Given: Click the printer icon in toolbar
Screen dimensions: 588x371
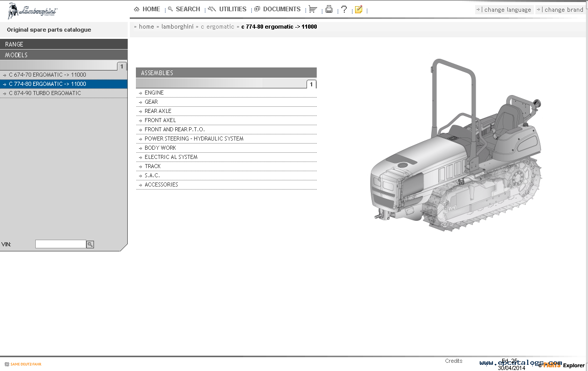Looking at the screenshot, I should 329,9.
